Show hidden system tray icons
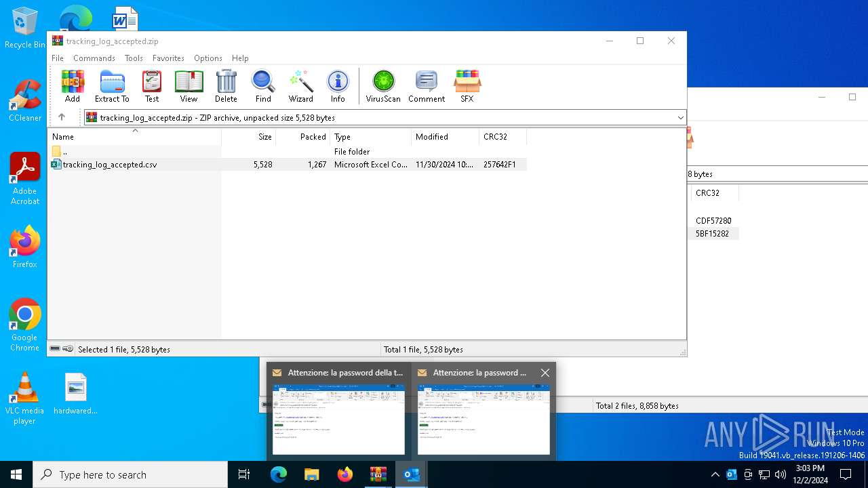This screenshot has height=488, width=868. point(715,474)
